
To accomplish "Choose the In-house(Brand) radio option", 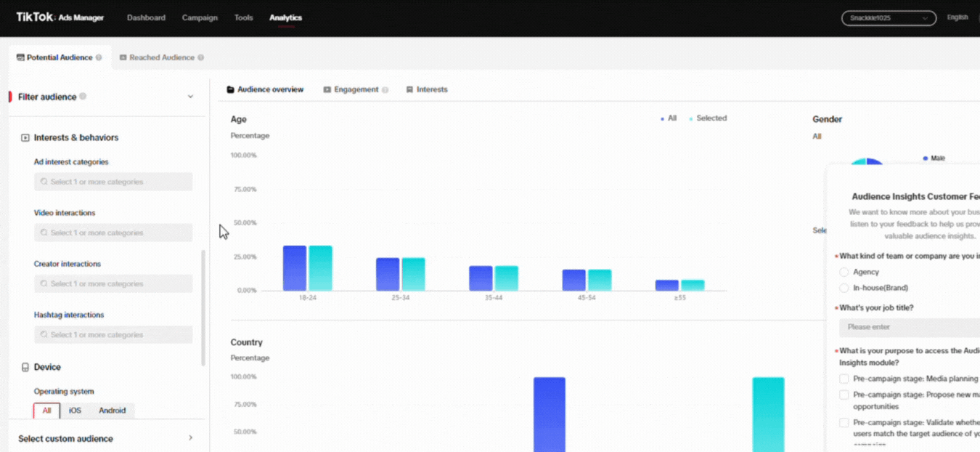I will point(844,288).
